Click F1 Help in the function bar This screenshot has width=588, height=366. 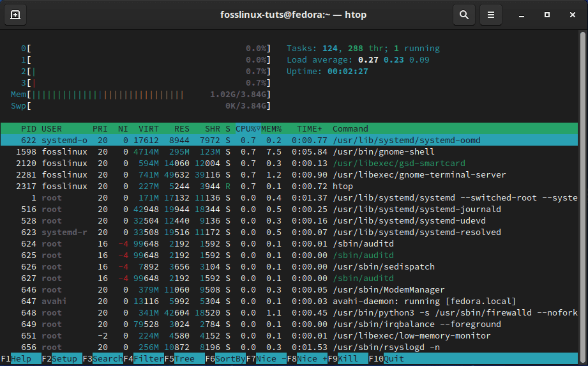pos(20,359)
